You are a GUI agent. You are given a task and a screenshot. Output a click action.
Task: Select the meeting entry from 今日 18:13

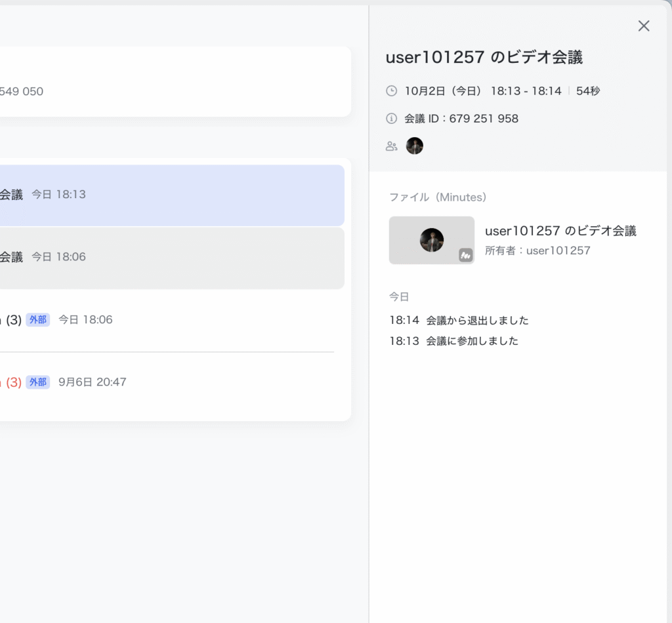click(x=171, y=195)
